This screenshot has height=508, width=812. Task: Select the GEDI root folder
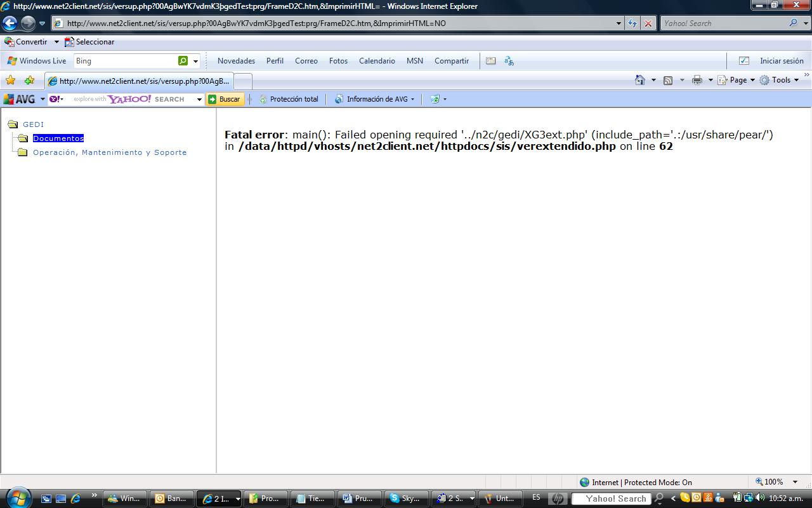pyautogui.click(x=33, y=124)
